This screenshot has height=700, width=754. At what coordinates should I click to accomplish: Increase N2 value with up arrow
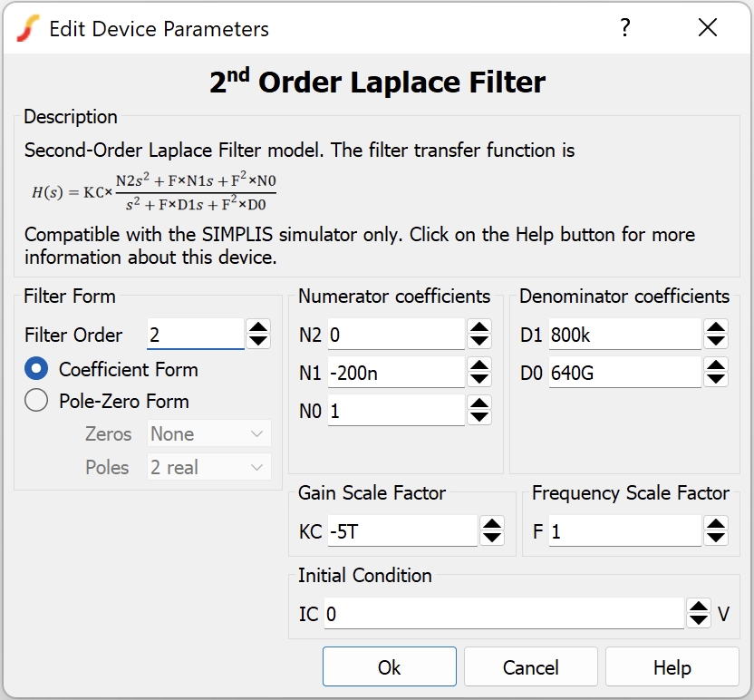[x=479, y=327]
